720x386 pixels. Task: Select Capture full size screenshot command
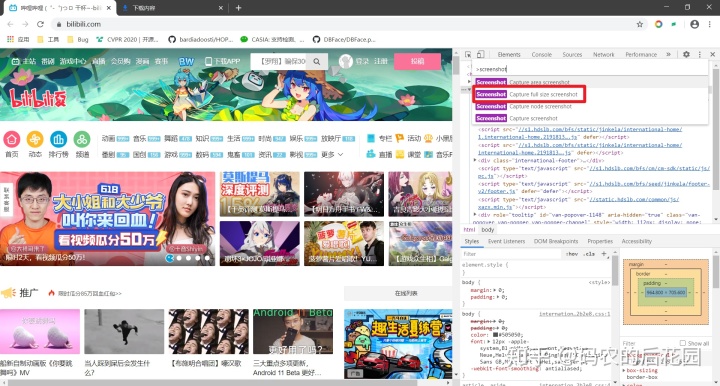tap(529, 94)
